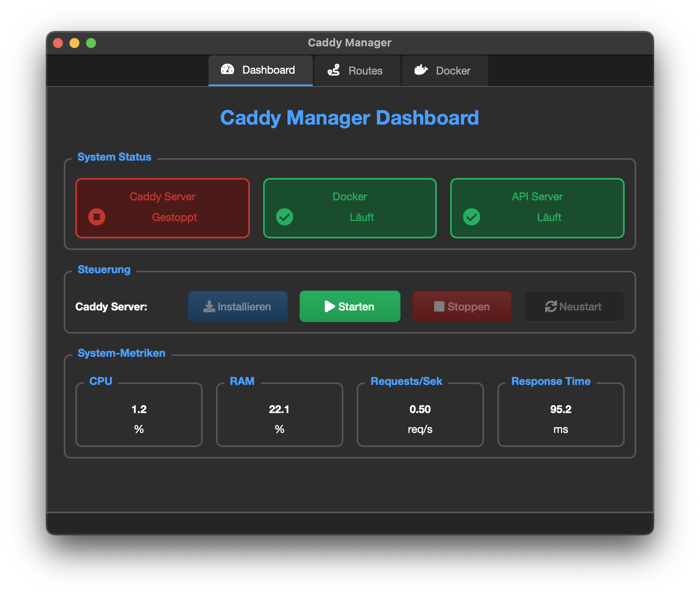The image size is (700, 596).
Task: Click the System Status section title
Action: 115,157
